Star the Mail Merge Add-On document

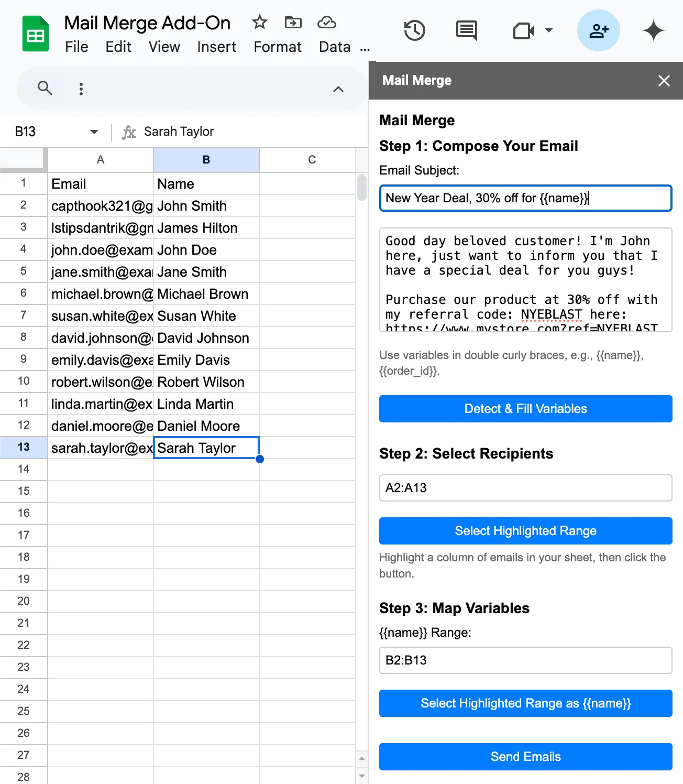[x=259, y=22]
